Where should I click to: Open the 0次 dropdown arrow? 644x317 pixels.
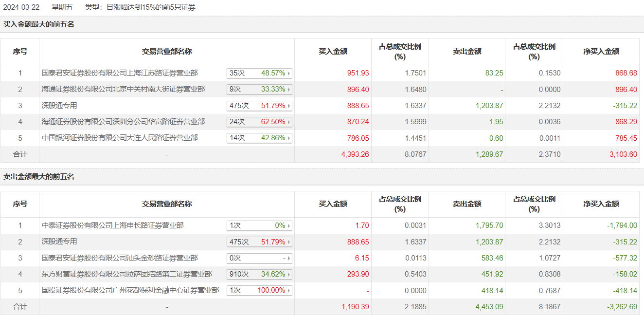click(x=289, y=258)
